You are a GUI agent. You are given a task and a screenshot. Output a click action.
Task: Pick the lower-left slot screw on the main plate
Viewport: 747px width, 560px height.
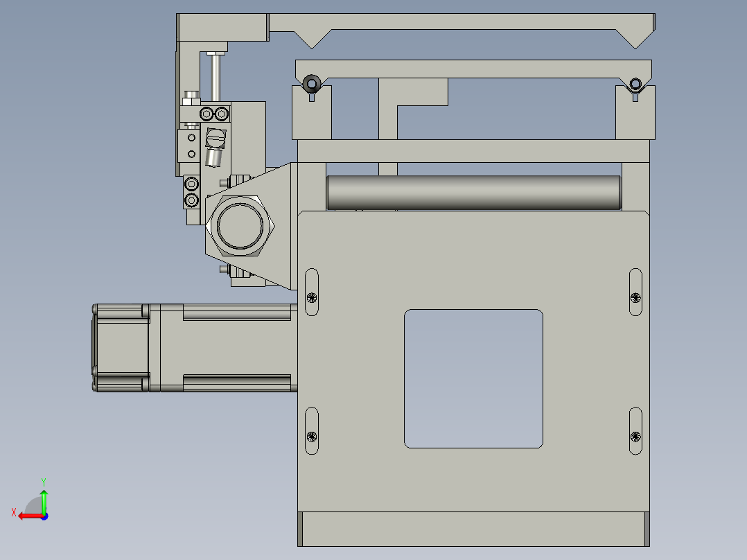pos(312,436)
